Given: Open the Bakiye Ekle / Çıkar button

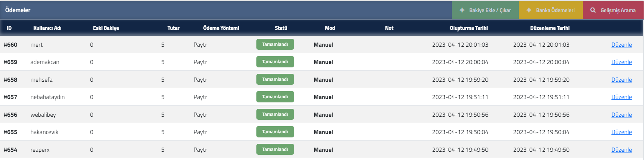Looking at the screenshot, I should click(485, 10).
